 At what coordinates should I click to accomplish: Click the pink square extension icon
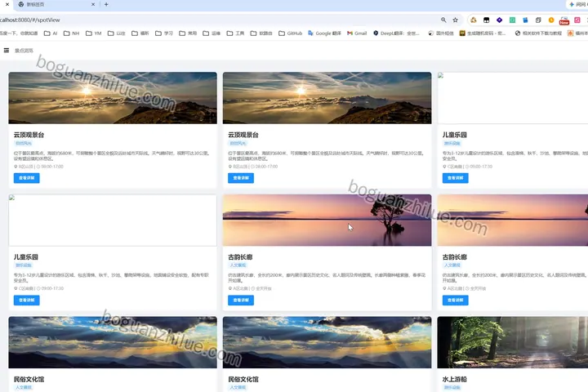click(577, 20)
